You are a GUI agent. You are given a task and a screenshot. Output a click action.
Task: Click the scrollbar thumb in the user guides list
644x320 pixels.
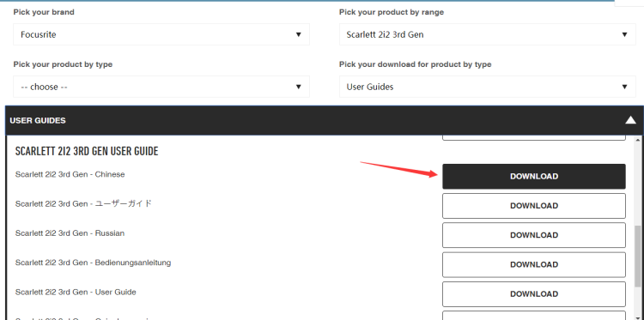pyautogui.click(x=638, y=256)
